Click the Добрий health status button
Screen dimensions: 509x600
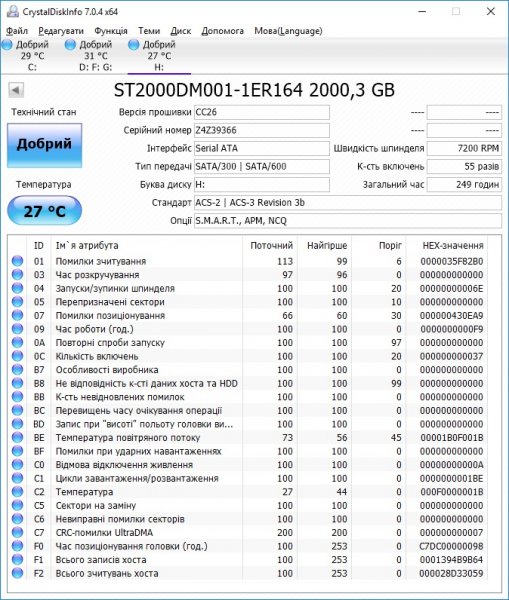(x=44, y=145)
